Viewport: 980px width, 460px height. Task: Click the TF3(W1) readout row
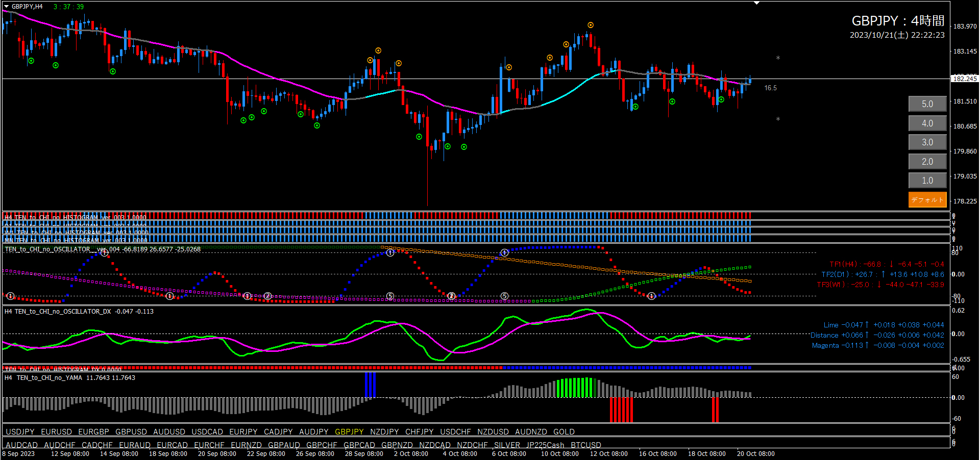[880, 285]
